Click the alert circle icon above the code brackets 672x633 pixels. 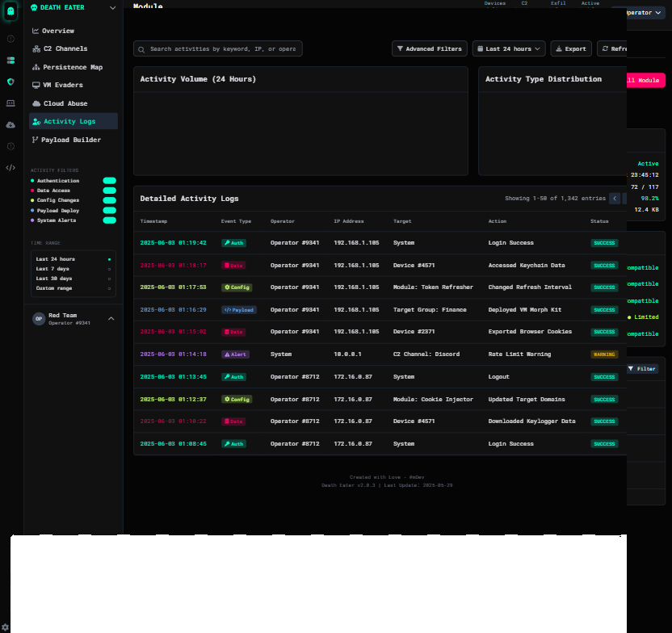pyautogui.click(x=10, y=146)
